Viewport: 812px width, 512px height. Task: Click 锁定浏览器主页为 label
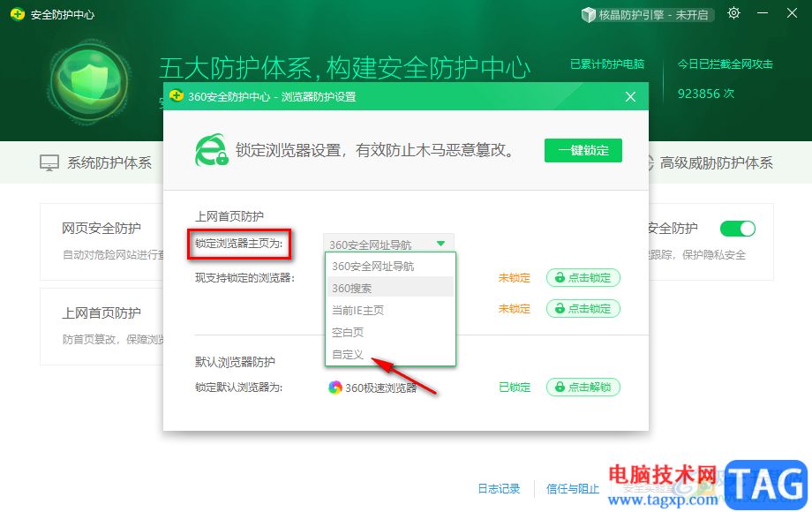(x=238, y=244)
